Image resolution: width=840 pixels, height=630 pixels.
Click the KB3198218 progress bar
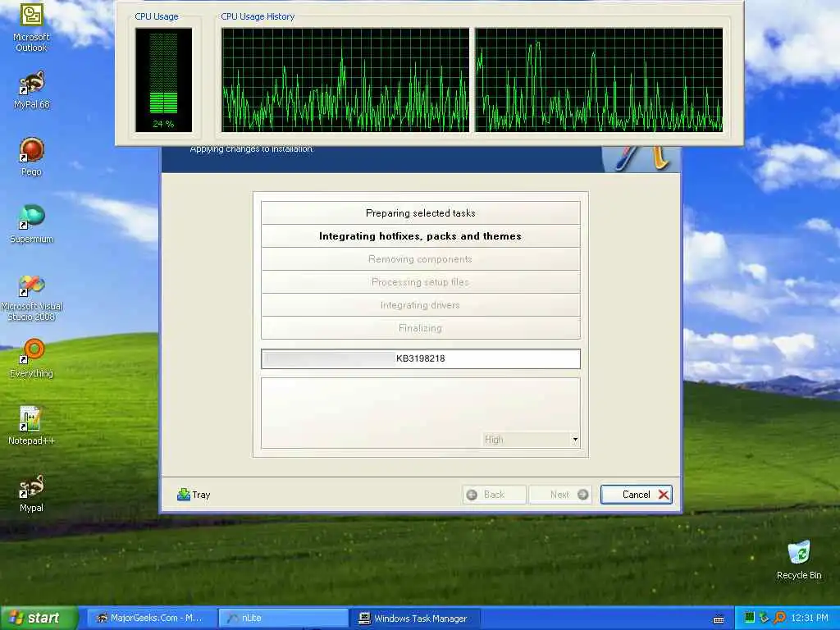(421, 358)
